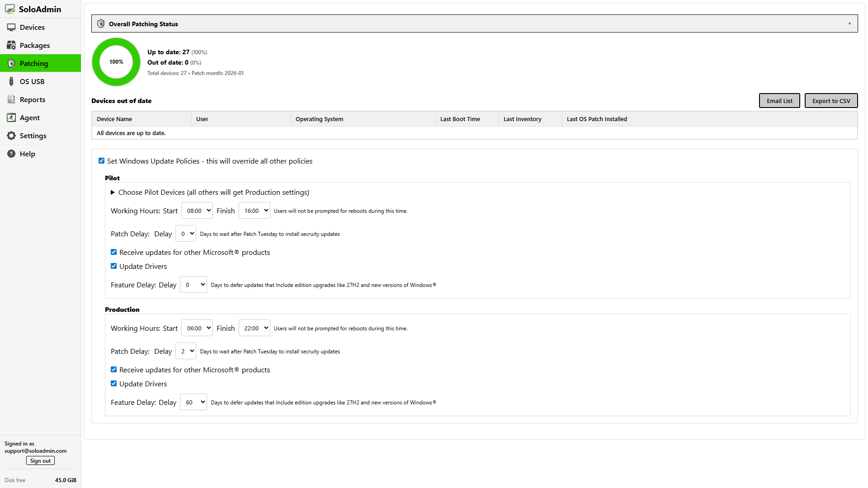The height and width of the screenshot is (488, 868).
Task: Click the OS USB drive icon
Action: (x=11, y=81)
